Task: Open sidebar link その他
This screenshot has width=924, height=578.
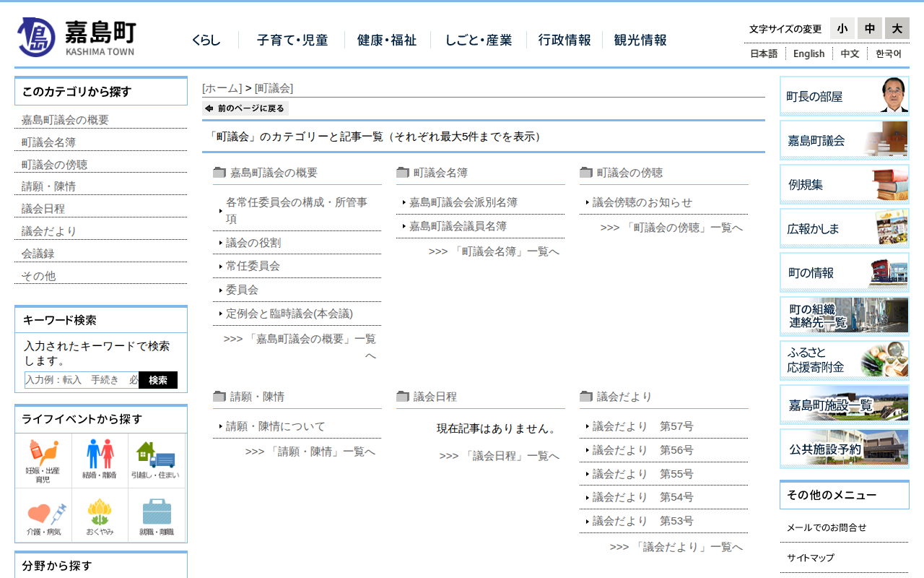Action: (38, 276)
